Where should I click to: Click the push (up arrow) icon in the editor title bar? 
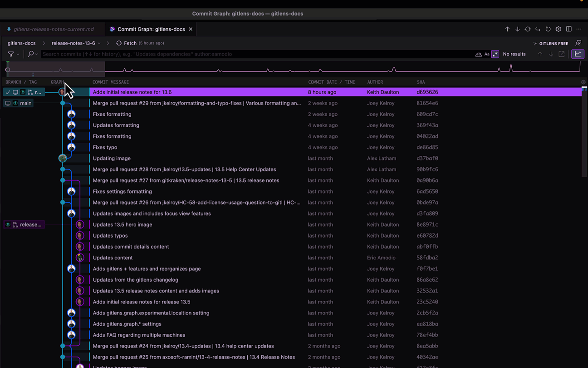click(x=507, y=29)
